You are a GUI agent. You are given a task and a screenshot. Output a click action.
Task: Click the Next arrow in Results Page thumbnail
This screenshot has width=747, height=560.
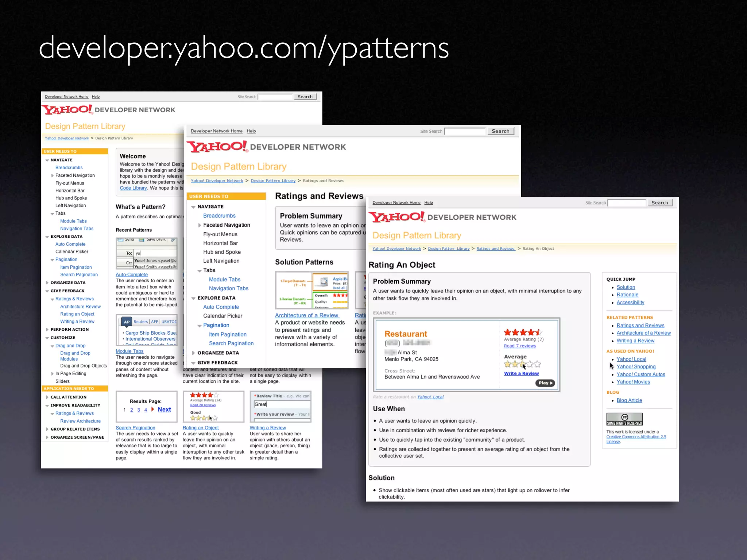[x=153, y=409]
